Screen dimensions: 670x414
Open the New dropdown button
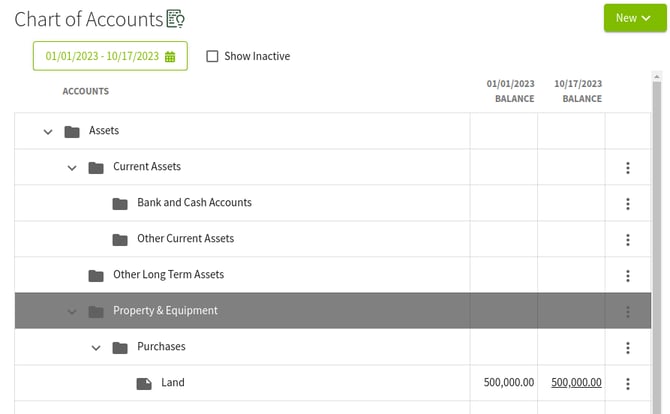634,18
